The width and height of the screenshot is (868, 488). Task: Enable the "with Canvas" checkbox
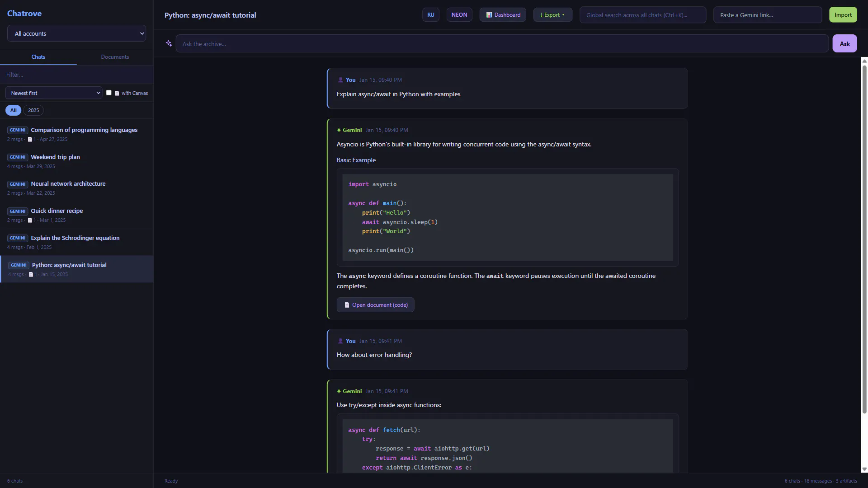(108, 93)
